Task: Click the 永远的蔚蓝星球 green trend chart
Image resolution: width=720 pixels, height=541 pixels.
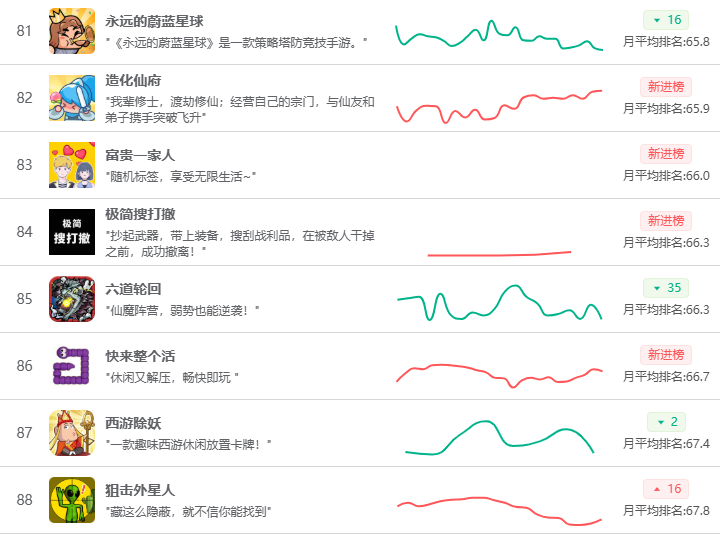Action: tap(499, 34)
